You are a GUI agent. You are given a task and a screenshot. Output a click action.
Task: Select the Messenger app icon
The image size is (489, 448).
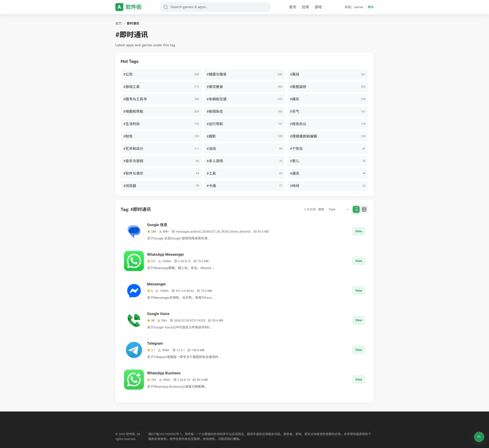(134, 290)
